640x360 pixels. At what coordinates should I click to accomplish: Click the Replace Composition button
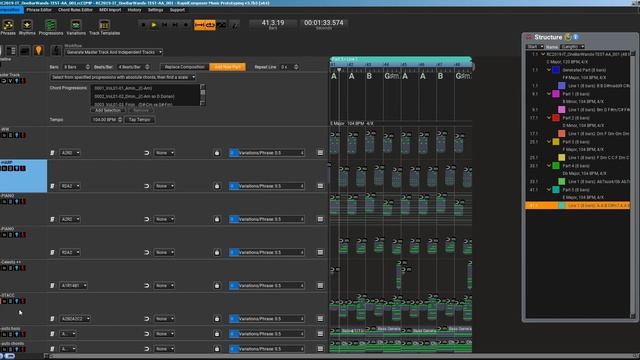[x=184, y=67]
